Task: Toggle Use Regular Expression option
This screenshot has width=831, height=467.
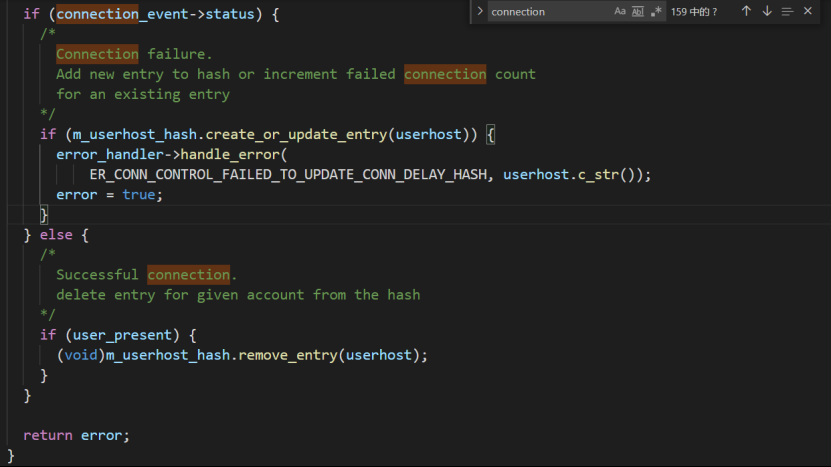Action: tap(656, 11)
